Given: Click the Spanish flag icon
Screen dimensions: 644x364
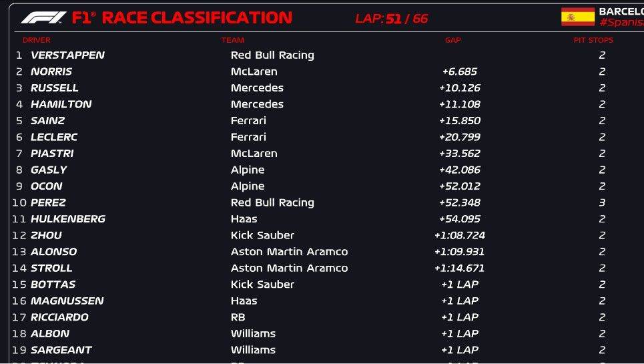Looking at the screenshot, I should (x=577, y=17).
